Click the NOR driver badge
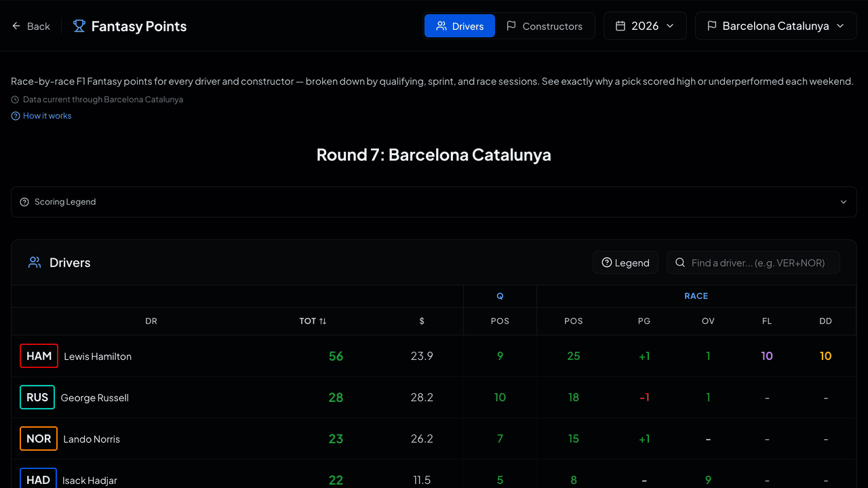The image size is (868, 488). 39,439
